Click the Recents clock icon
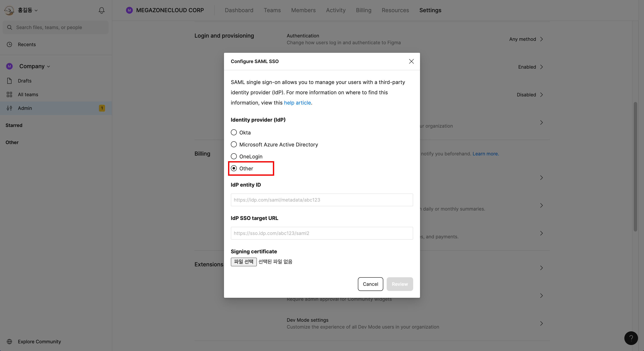This screenshot has width=644, height=351. [x=9, y=44]
